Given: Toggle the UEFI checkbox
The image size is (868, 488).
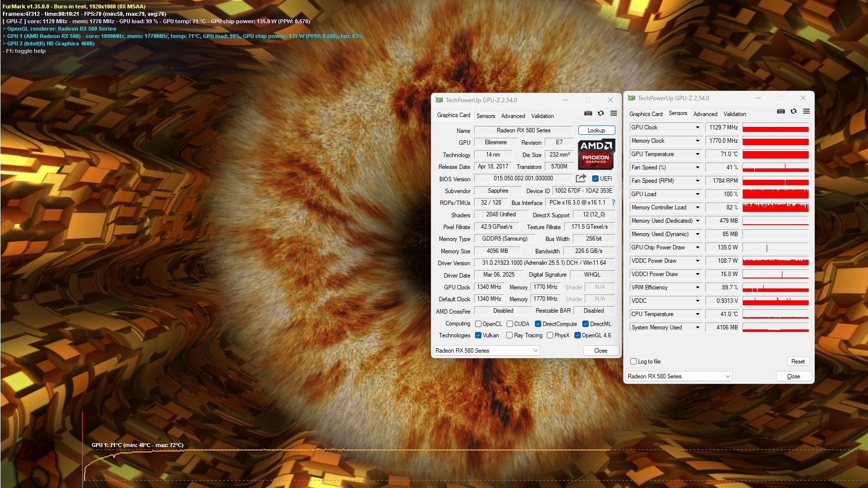Looking at the screenshot, I should 595,179.
